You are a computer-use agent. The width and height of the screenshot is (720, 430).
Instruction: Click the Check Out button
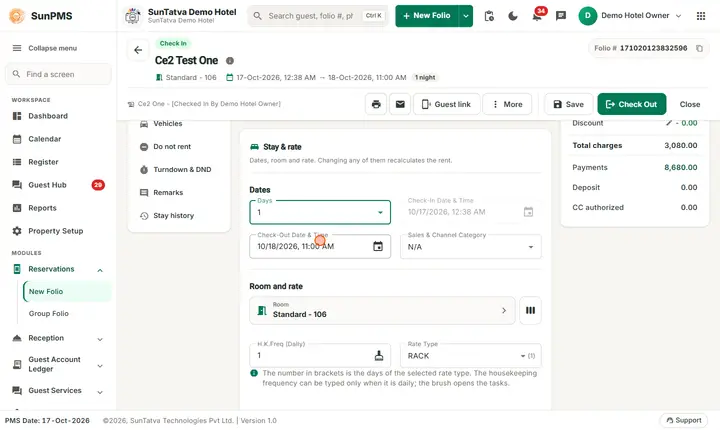[631, 104]
